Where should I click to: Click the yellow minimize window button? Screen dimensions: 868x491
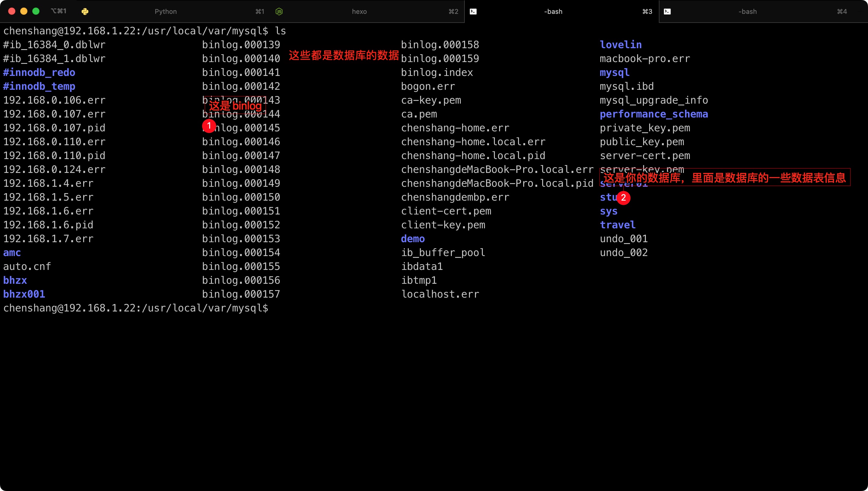[x=24, y=11]
